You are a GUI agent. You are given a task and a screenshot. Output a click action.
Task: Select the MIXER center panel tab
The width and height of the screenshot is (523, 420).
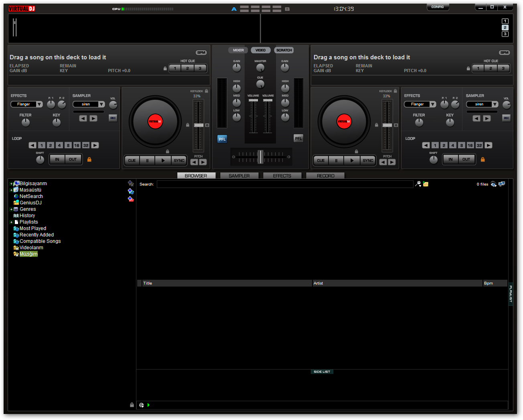pyautogui.click(x=238, y=50)
